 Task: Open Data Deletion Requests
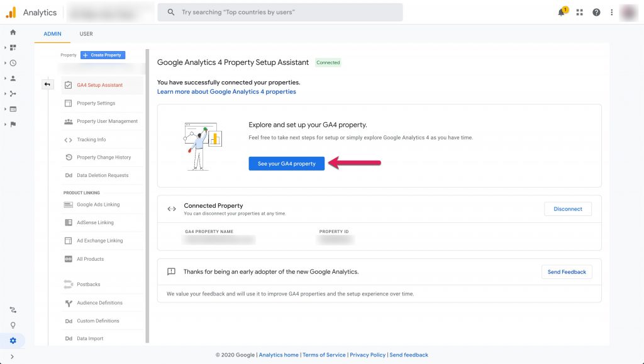point(103,175)
